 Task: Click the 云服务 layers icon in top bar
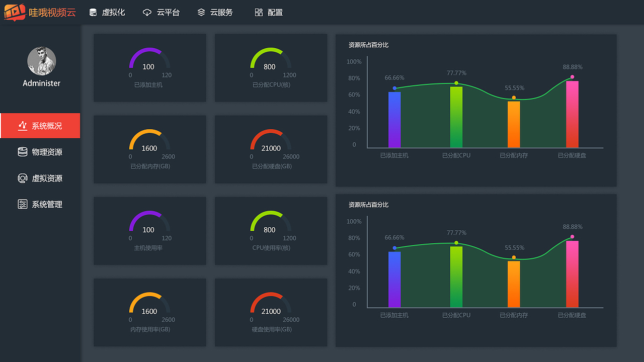click(x=201, y=13)
